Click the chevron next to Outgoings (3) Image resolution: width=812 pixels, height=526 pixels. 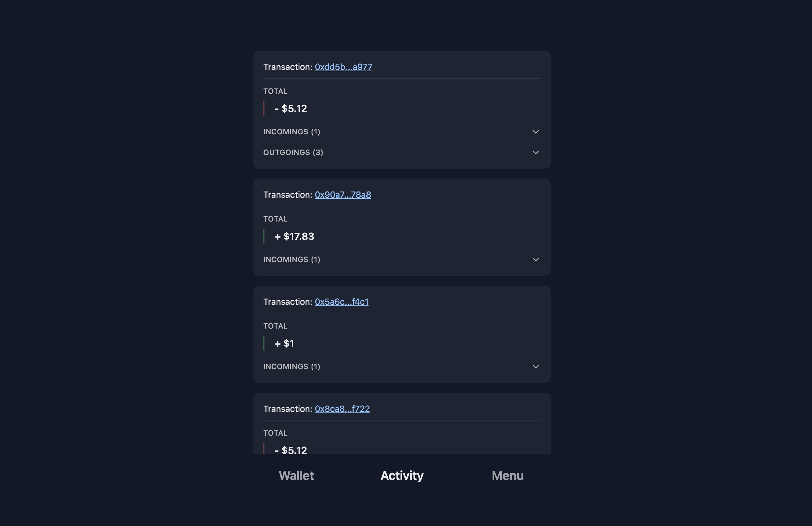[x=536, y=152]
